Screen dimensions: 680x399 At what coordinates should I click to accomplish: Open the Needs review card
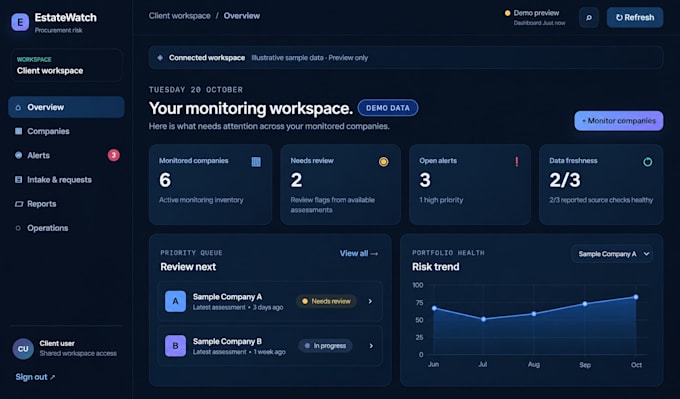tap(340, 184)
